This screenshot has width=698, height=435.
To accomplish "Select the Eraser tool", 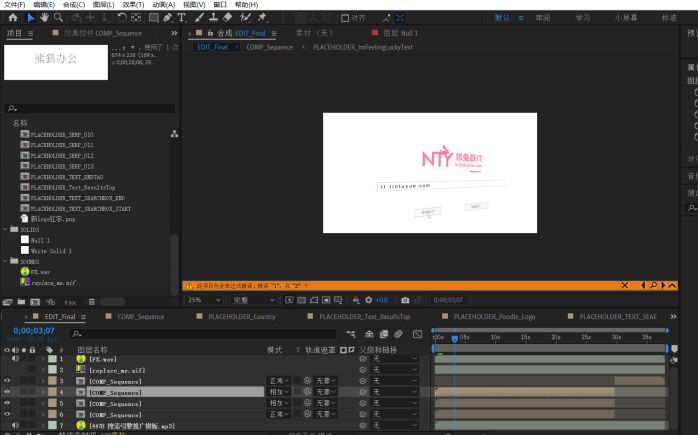I will (x=229, y=18).
